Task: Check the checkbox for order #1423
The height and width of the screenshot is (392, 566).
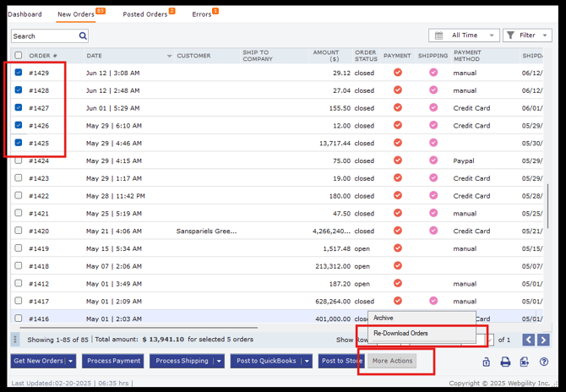Action: 19,178
